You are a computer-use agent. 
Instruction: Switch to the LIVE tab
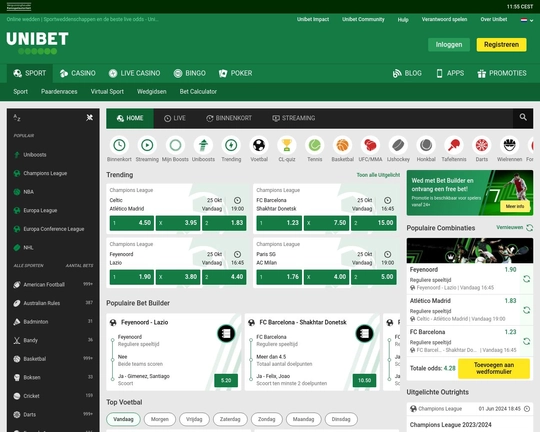tap(175, 118)
